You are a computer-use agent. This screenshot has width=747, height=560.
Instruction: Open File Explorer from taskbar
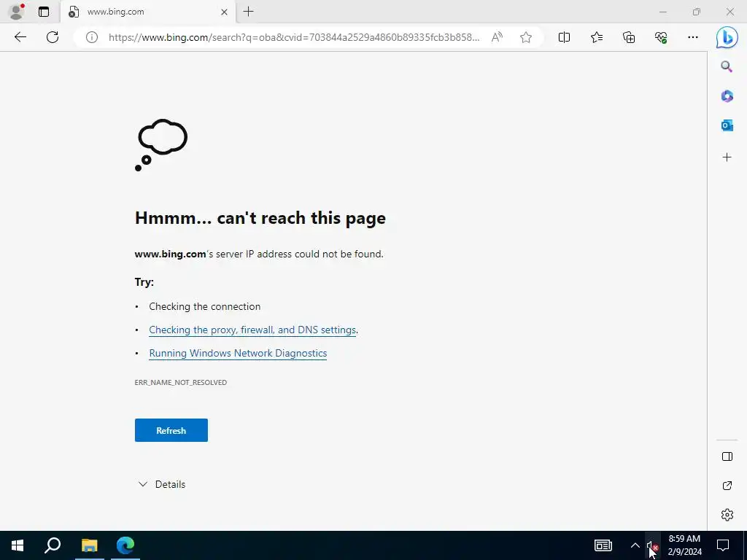click(89, 545)
